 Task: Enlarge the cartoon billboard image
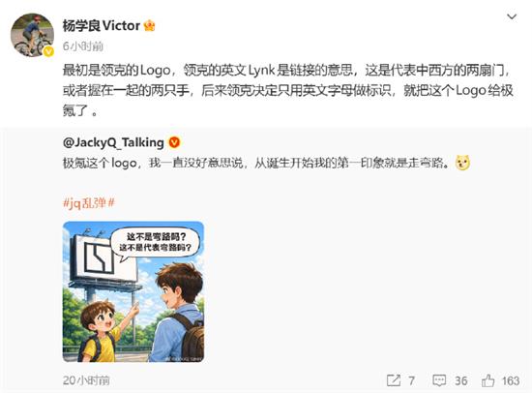coord(133,291)
